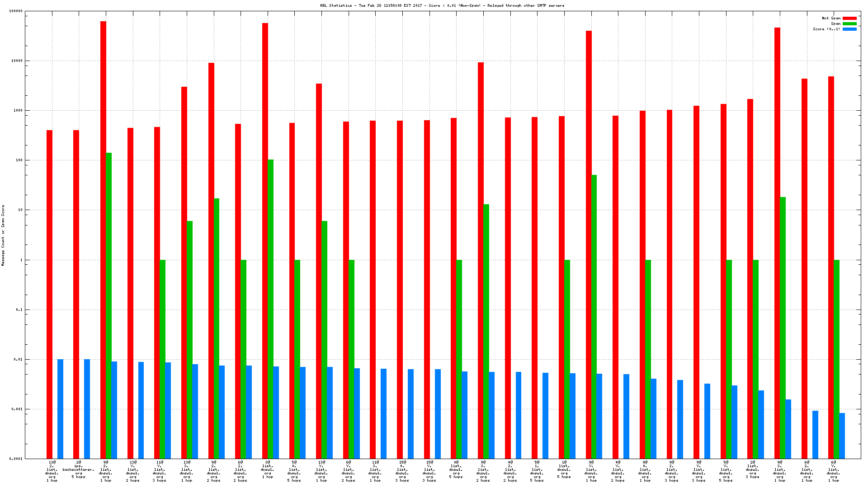Click blue score bar for ips.backscatterer.org
Screen dimensions: 868x488
[87, 409]
